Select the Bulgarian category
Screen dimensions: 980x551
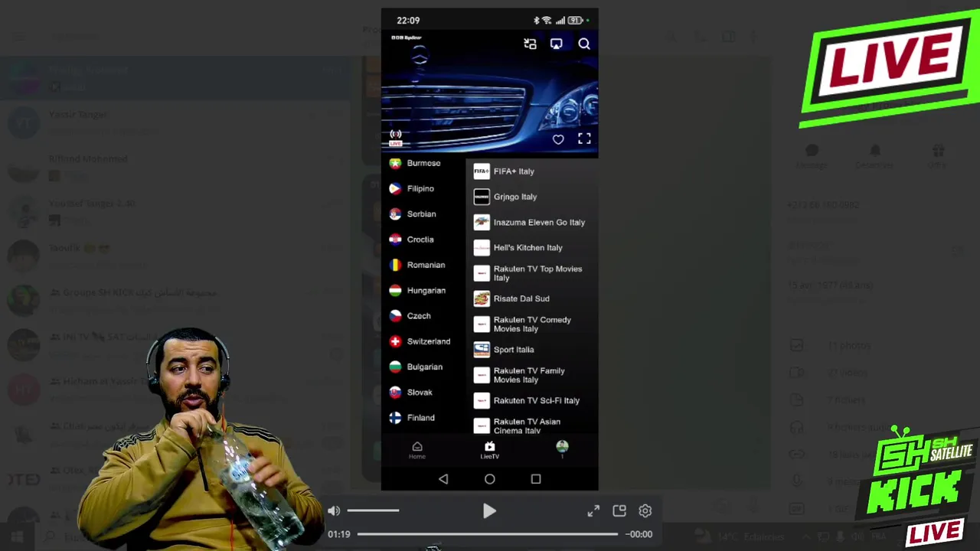tap(423, 367)
